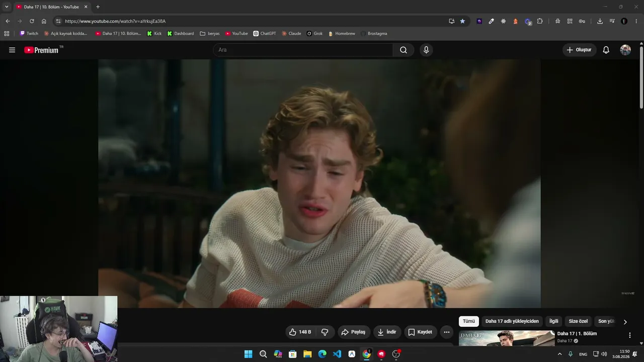Image resolution: width=644 pixels, height=362 pixels.
Task: Open the bookmarks apps grid icon
Action: pyautogui.click(x=7, y=34)
